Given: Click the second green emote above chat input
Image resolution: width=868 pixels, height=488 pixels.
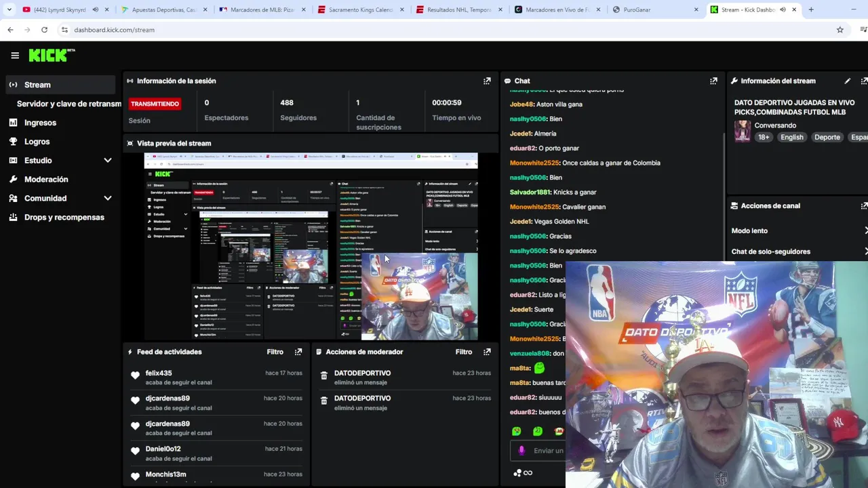Looking at the screenshot, I should coord(538,431).
